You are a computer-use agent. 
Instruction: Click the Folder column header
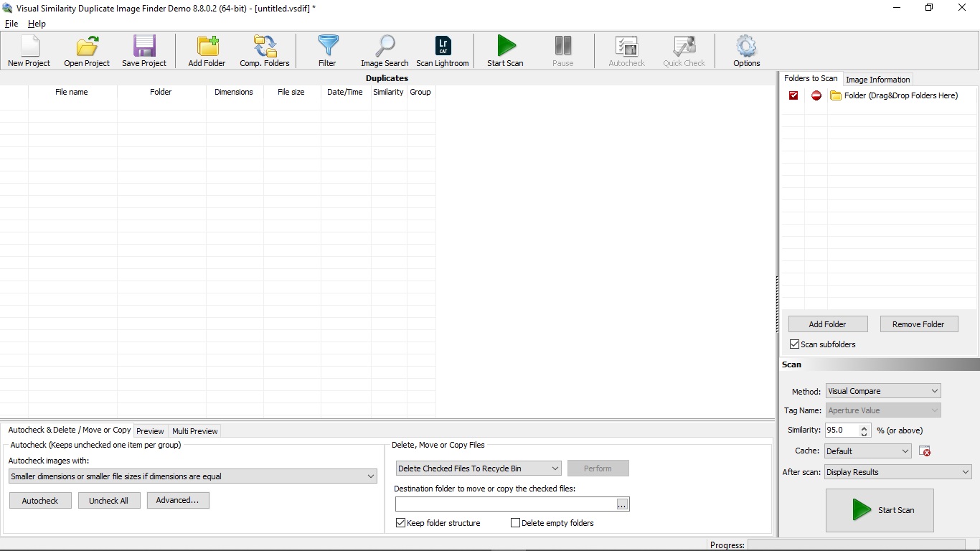tap(161, 92)
